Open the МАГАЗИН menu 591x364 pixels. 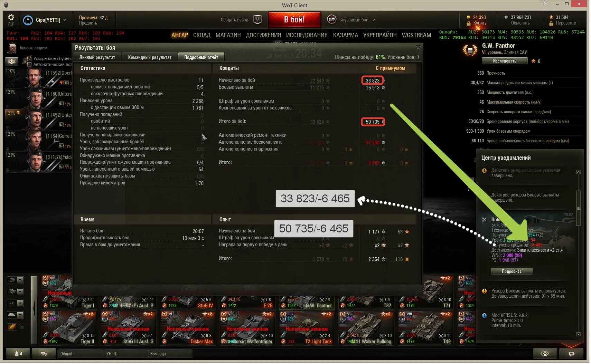228,35
